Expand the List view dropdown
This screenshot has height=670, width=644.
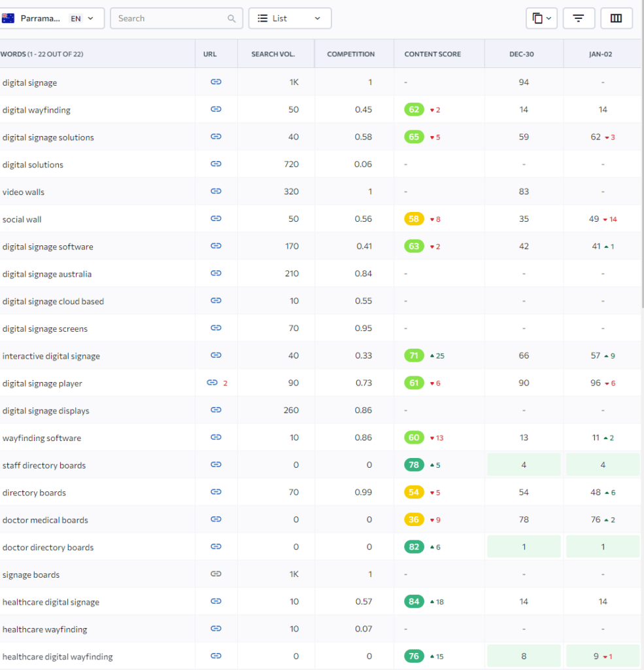click(290, 18)
